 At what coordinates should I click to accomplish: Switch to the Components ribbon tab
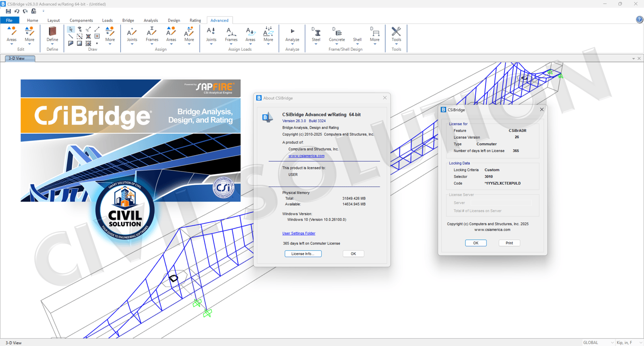[81, 20]
